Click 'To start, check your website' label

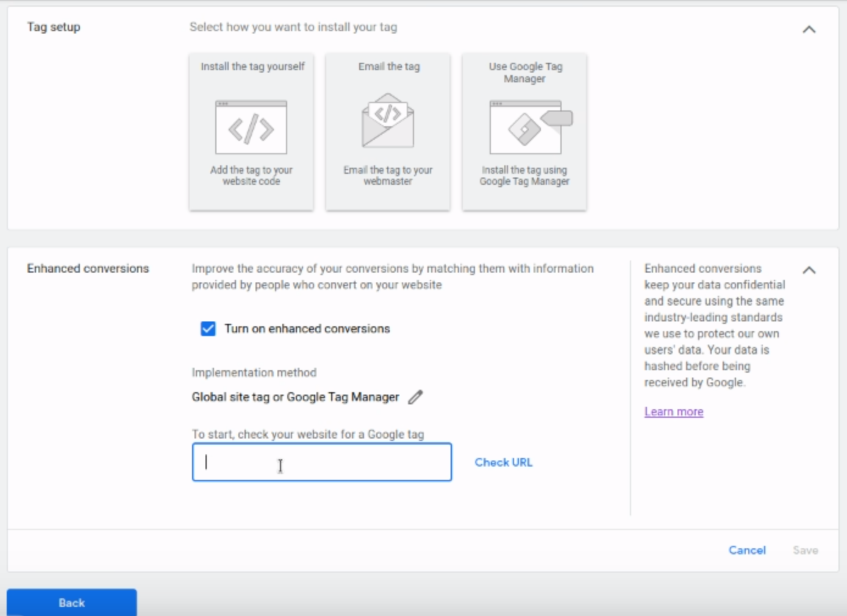308,434
